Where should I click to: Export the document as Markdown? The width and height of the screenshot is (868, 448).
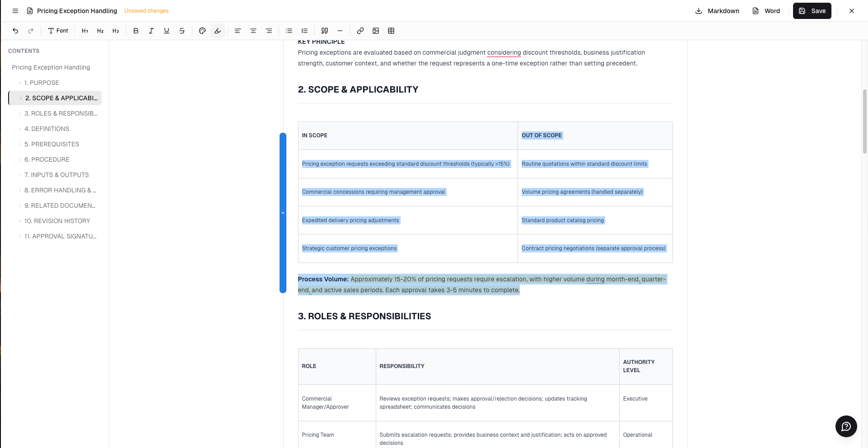717,11
